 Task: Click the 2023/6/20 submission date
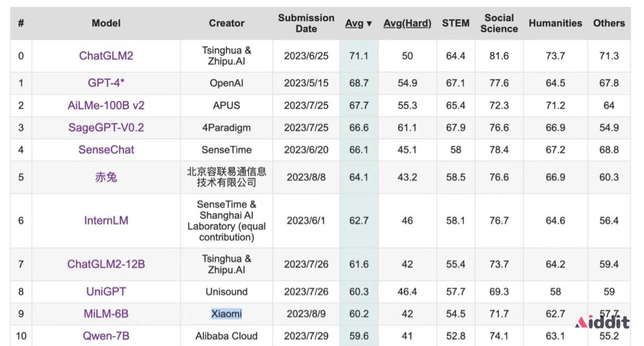[x=306, y=150]
